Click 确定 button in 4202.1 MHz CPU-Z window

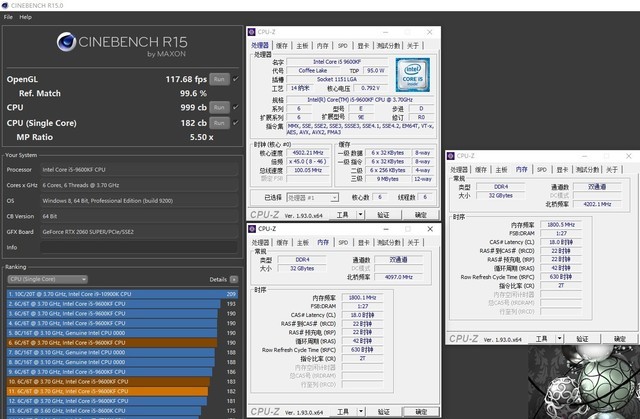pos(620,339)
